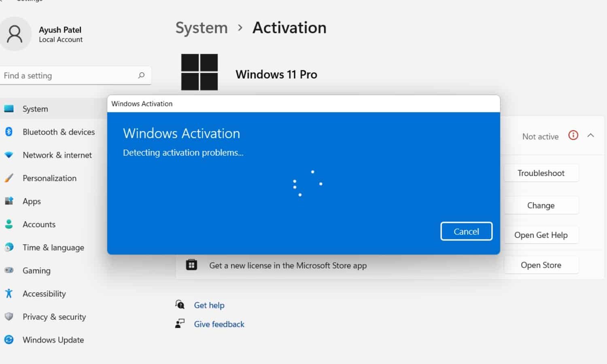Click the Apps icon in sidebar
The width and height of the screenshot is (607, 364).
tap(9, 201)
